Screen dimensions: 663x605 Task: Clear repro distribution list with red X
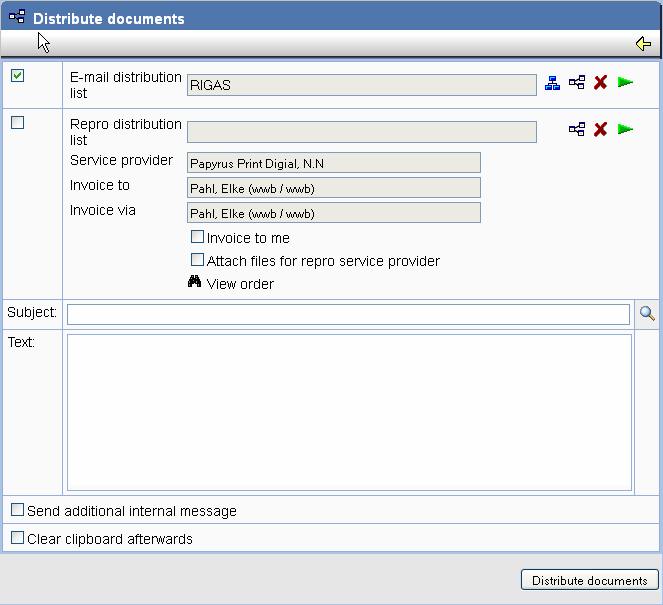coord(600,130)
